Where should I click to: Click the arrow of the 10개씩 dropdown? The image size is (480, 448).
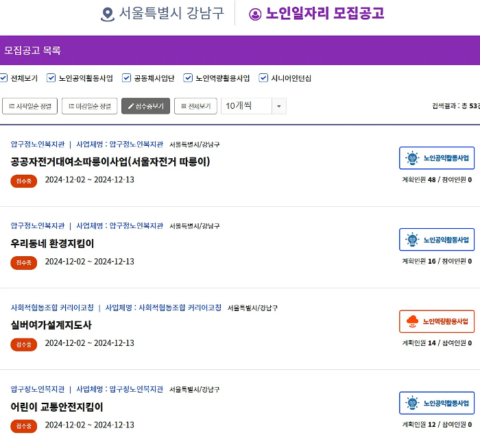[279, 106]
